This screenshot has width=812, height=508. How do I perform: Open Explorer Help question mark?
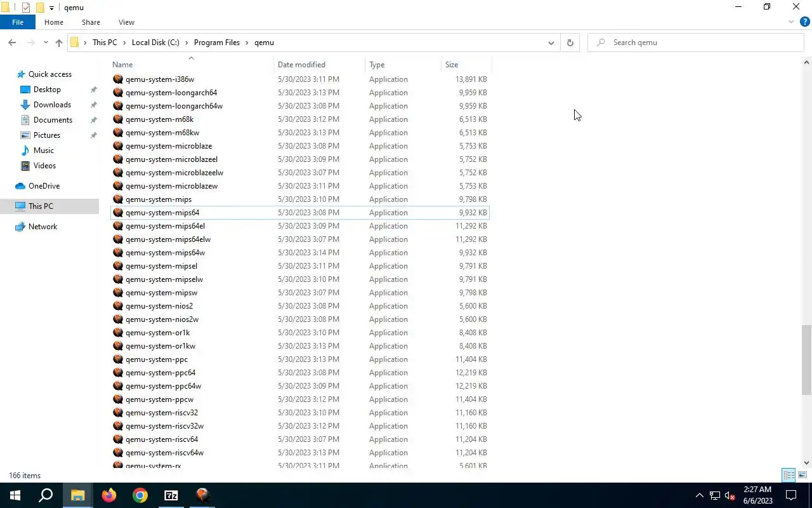coord(804,22)
